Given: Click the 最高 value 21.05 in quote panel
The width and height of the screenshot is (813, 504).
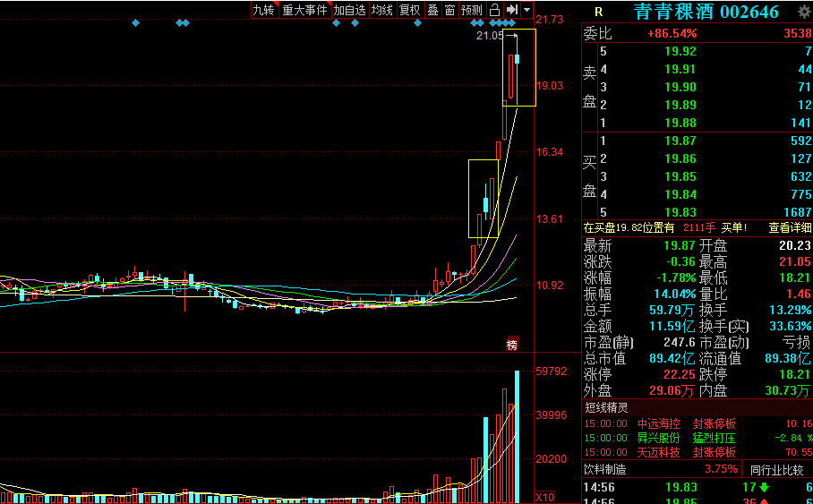Looking at the screenshot, I should tap(795, 262).
